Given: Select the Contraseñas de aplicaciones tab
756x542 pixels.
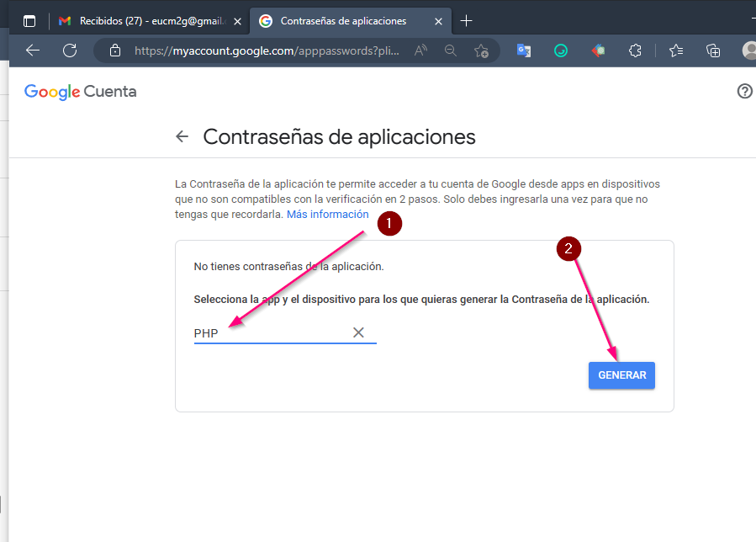Looking at the screenshot, I should [351, 21].
